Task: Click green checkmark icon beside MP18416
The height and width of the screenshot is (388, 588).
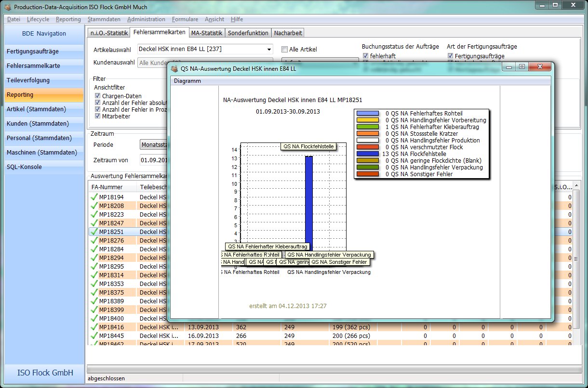Action: (94, 327)
